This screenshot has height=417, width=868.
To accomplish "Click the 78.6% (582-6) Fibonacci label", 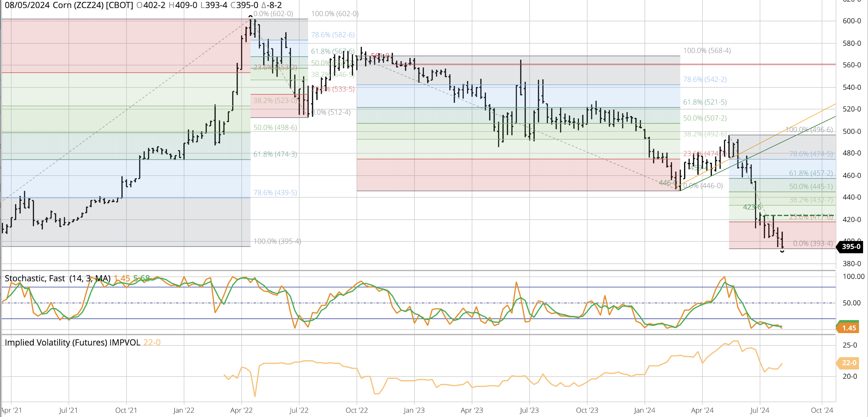I will [x=332, y=35].
